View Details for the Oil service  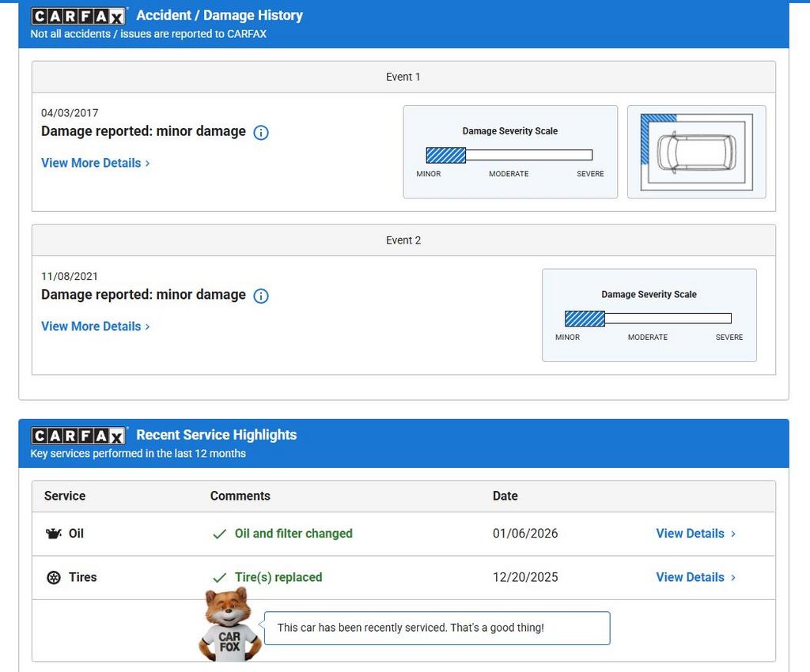695,534
